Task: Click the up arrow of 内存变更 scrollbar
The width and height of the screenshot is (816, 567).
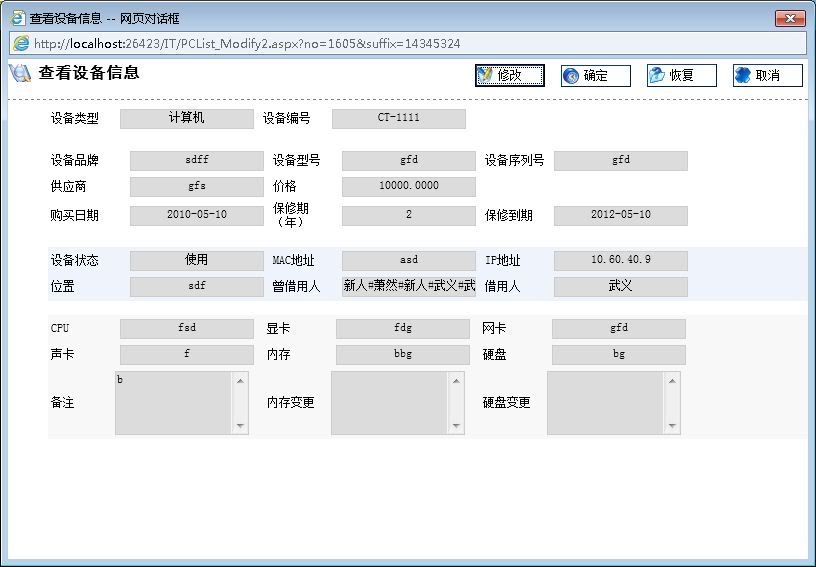Action: [x=456, y=381]
